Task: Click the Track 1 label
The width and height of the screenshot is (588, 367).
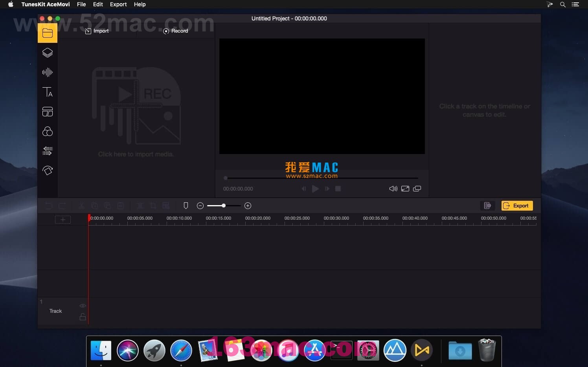Action: pos(55,311)
